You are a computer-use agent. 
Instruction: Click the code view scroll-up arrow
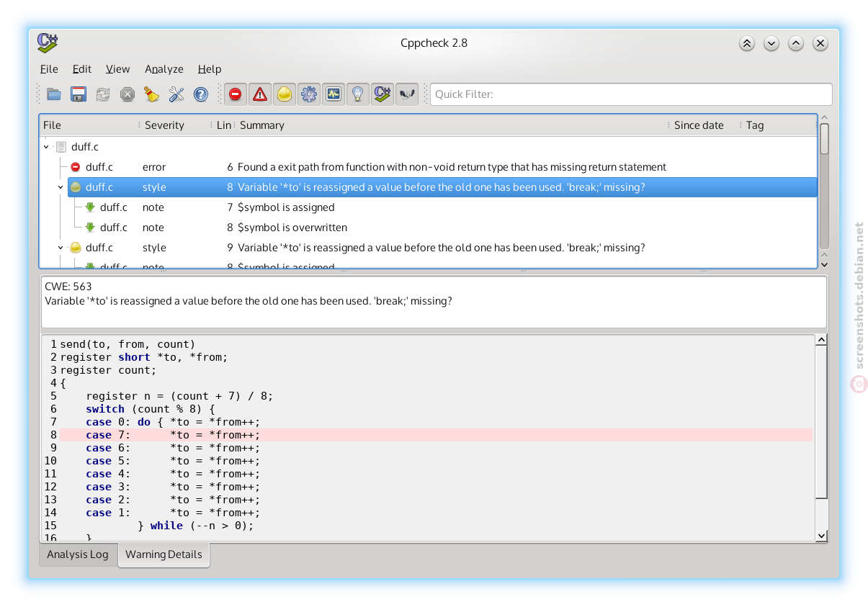[x=821, y=340]
